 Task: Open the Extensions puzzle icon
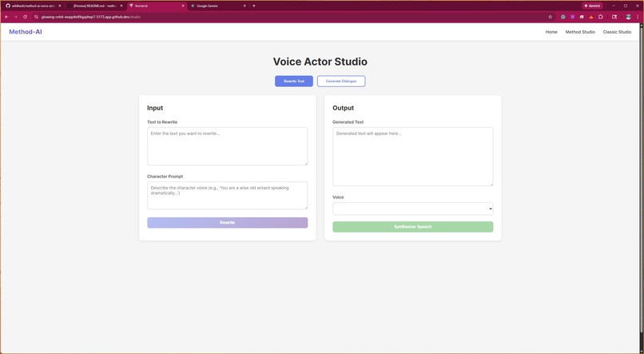[x=601, y=17]
